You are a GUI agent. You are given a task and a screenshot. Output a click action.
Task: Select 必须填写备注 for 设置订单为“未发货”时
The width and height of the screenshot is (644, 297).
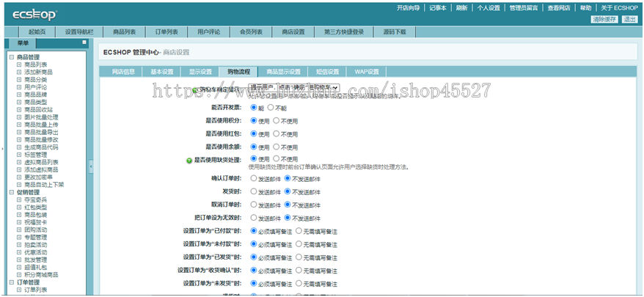click(253, 284)
